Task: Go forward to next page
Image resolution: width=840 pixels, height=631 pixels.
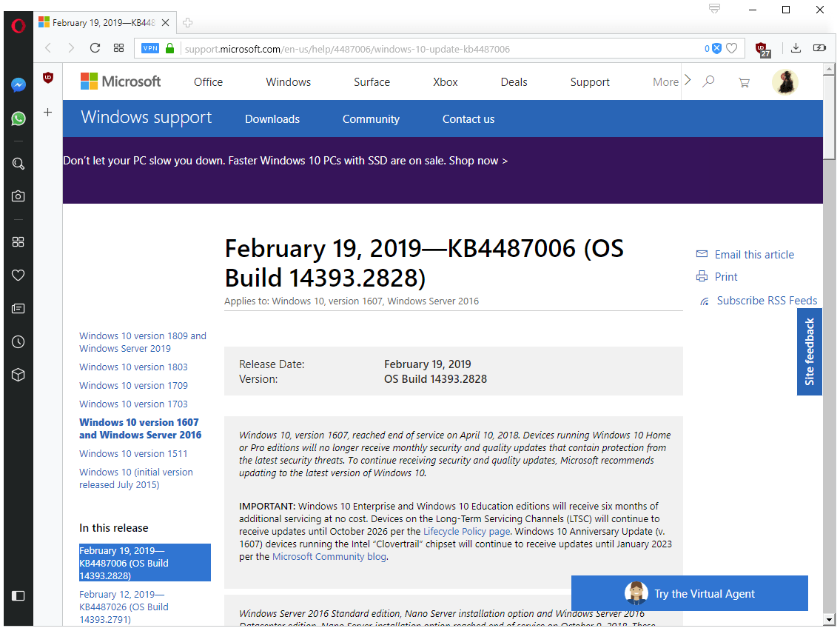Action: 71,48
